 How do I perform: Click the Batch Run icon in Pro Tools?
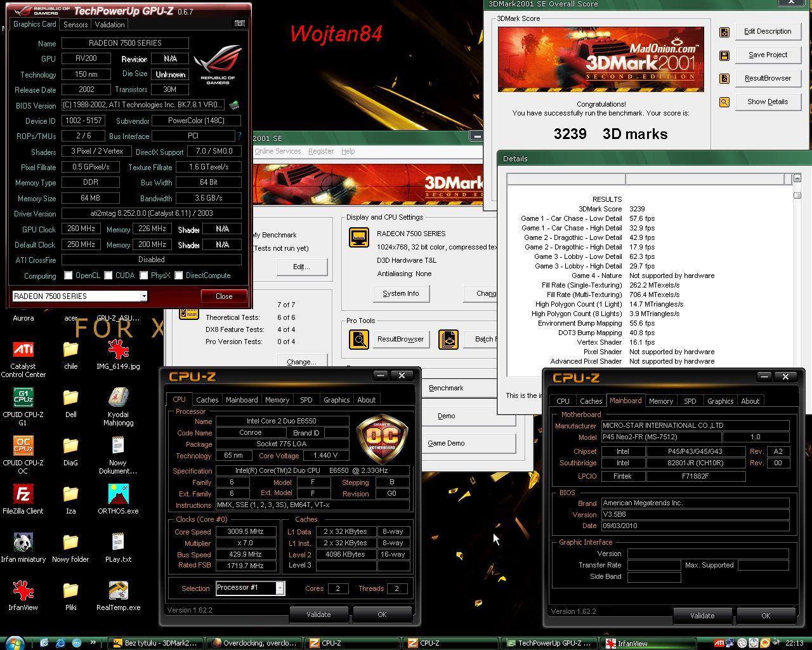tap(449, 339)
